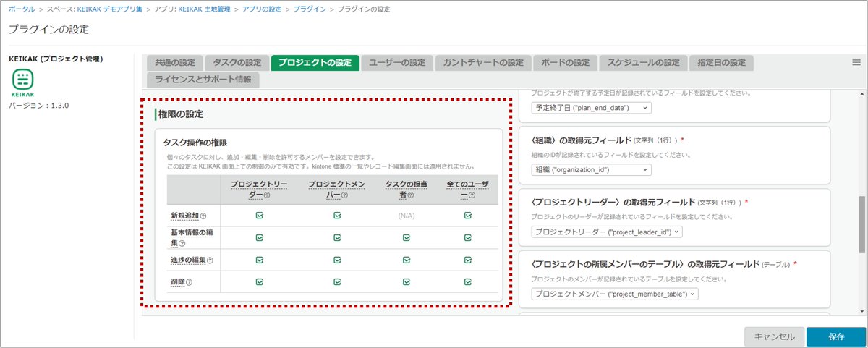Open help icon next to 進捗の編集
This screenshot has height=348, width=868.
tap(210, 260)
